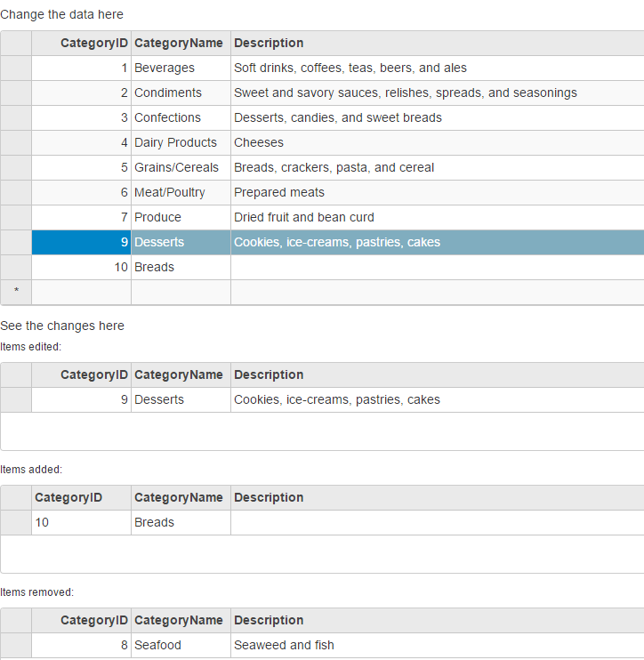The height and width of the screenshot is (660, 644).
Task: Select the Beverages category name cell
Action: pyautogui.click(x=181, y=68)
